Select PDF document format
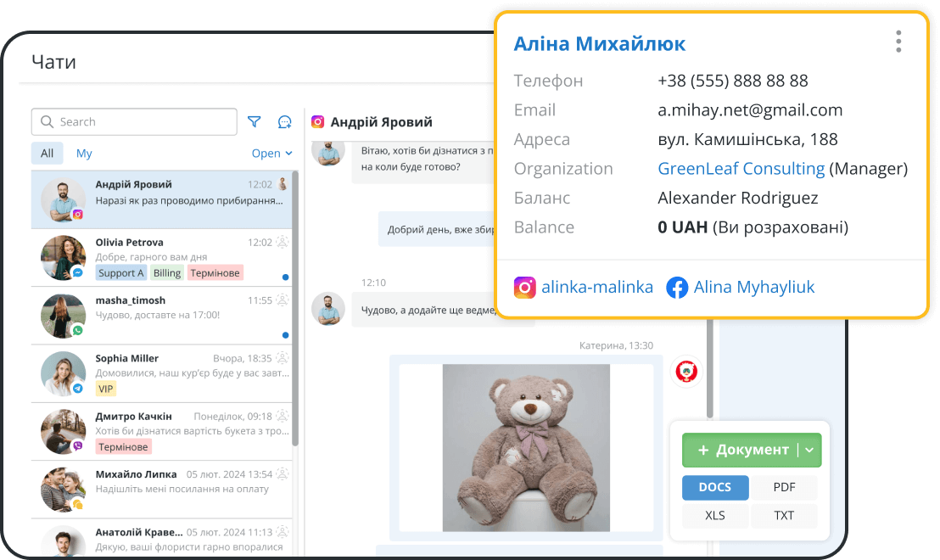The width and height of the screenshot is (940, 560). tap(784, 487)
